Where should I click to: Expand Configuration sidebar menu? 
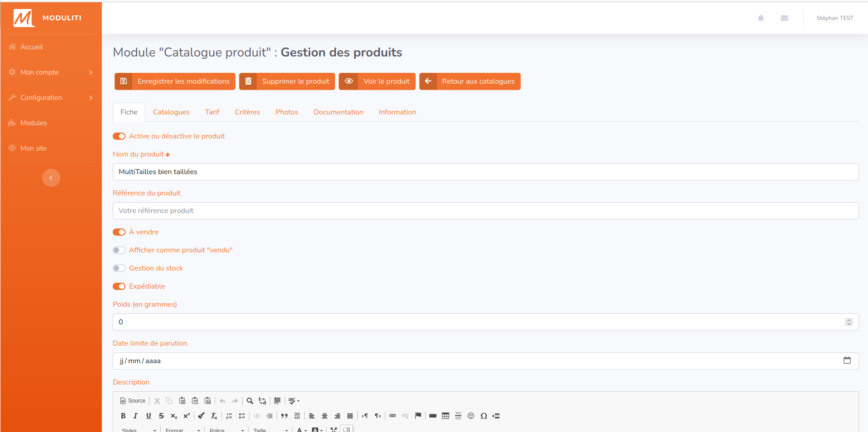pos(51,98)
